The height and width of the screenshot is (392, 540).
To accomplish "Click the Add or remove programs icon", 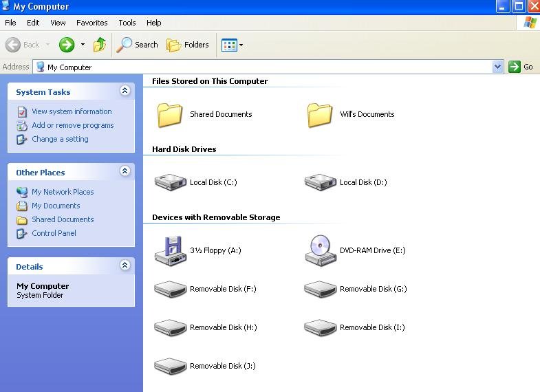I will coord(22,126).
